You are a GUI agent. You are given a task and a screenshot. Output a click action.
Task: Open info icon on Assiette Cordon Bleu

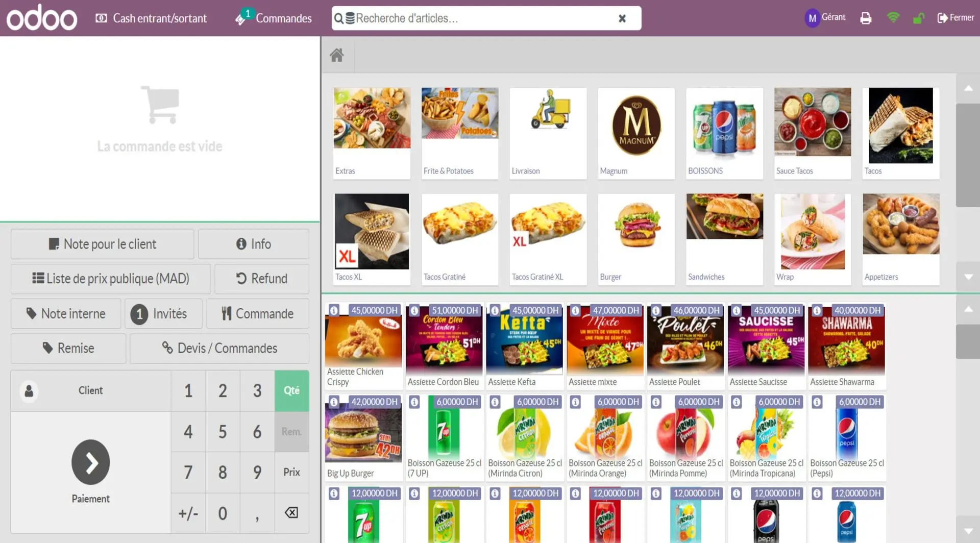tap(414, 310)
